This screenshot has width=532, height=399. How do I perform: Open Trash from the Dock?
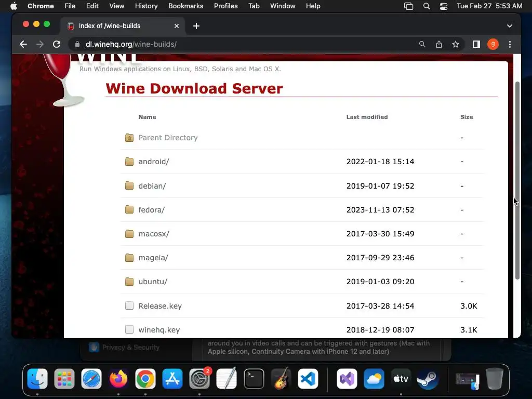(495, 379)
